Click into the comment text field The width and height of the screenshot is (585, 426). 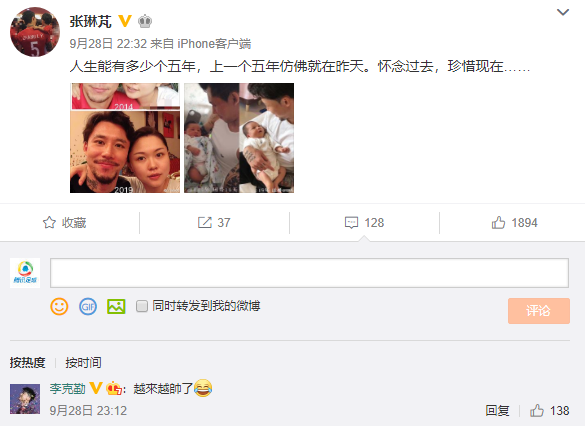point(309,273)
